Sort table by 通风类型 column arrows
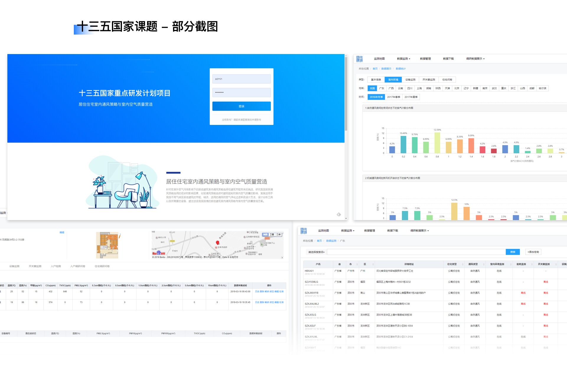567x392 pixels. pyautogui.click(x=484, y=264)
